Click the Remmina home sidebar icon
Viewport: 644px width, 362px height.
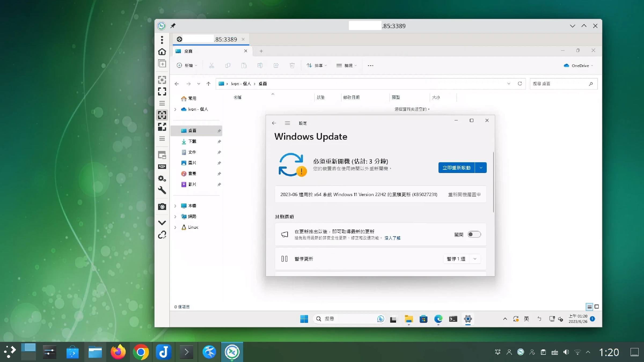(x=162, y=51)
